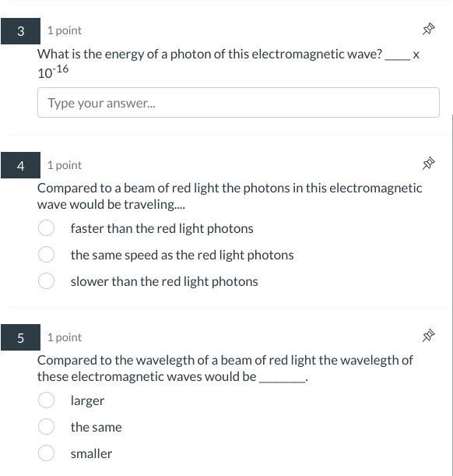Click question number 4 badge
453x476 pixels.
click(20, 165)
